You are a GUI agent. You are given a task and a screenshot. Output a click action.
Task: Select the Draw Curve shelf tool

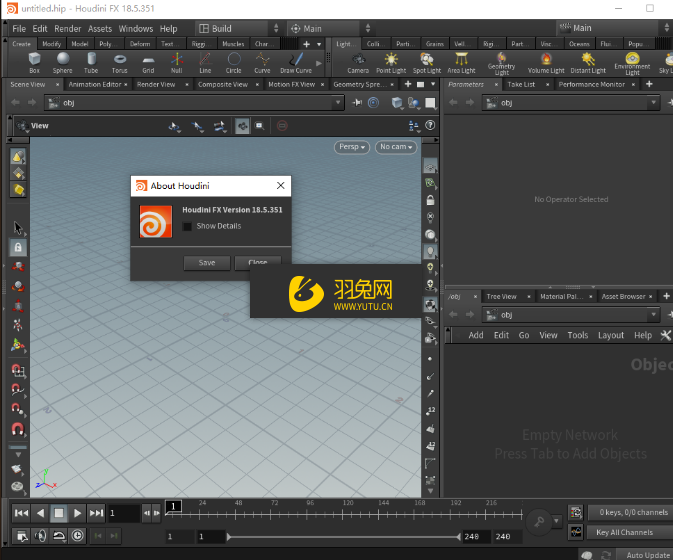point(296,63)
